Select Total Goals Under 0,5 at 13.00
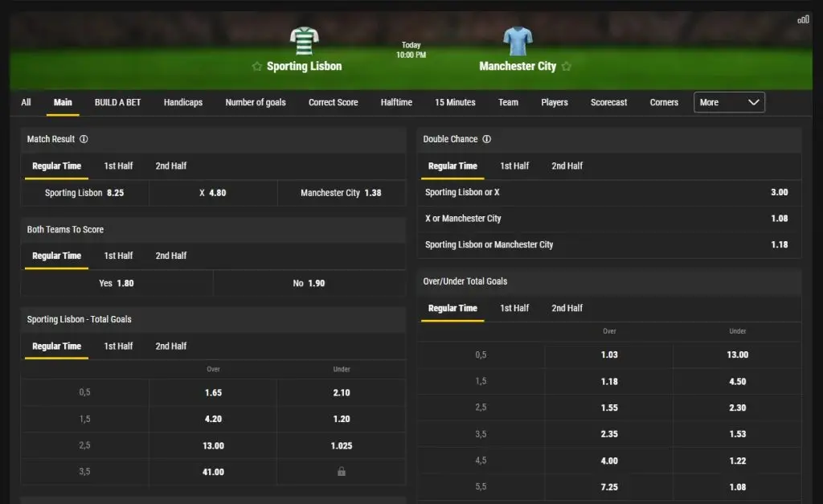The image size is (823, 504). click(x=738, y=355)
